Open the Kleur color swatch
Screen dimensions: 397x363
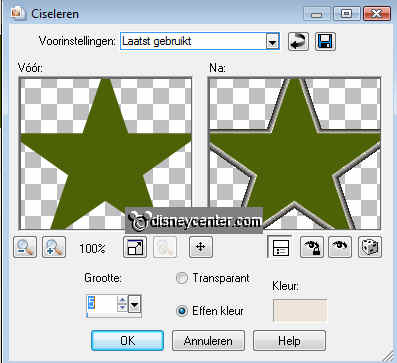tap(300, 311)
